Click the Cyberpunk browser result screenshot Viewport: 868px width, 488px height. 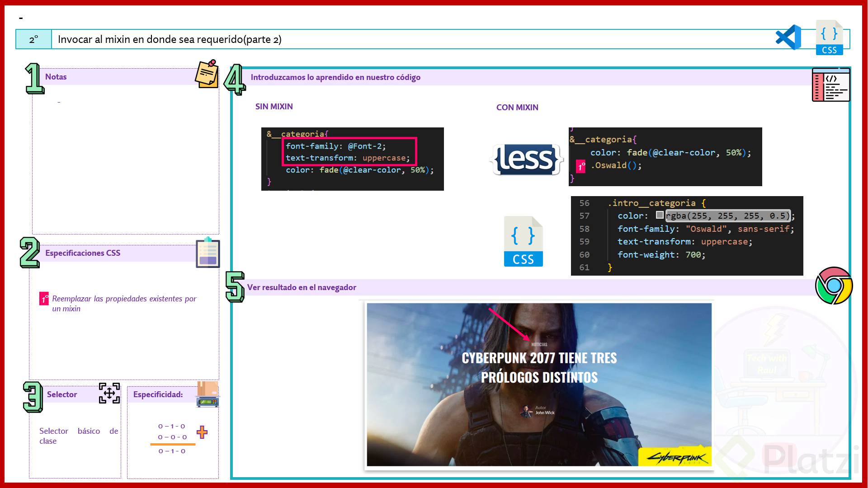point(539,384)
